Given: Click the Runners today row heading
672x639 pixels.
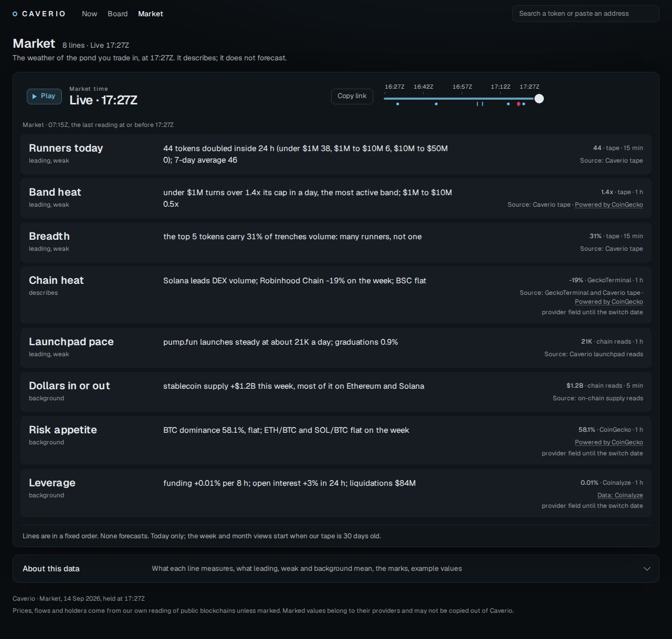Looking at the screenshot, I should pos(66,148).
